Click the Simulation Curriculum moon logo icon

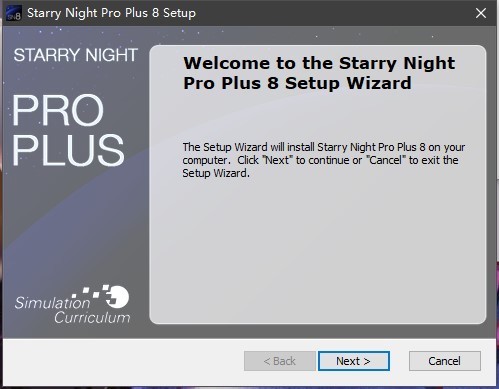pos(117,296)
